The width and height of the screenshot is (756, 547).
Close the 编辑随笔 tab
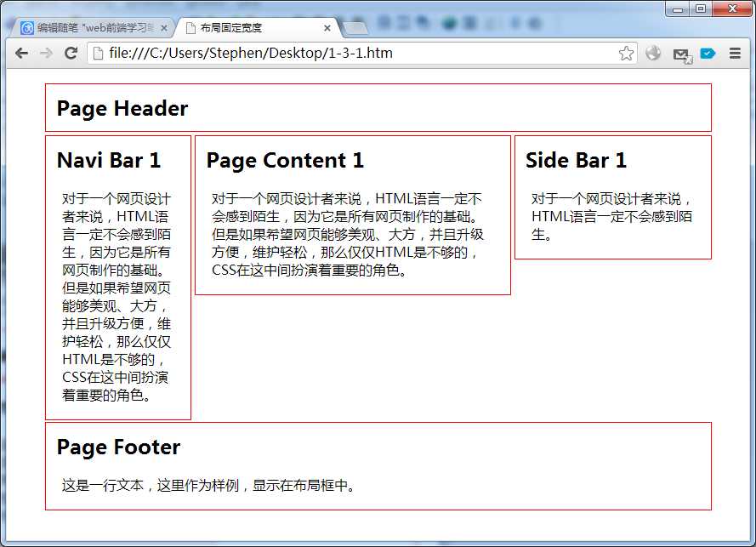tap(164, 28)
